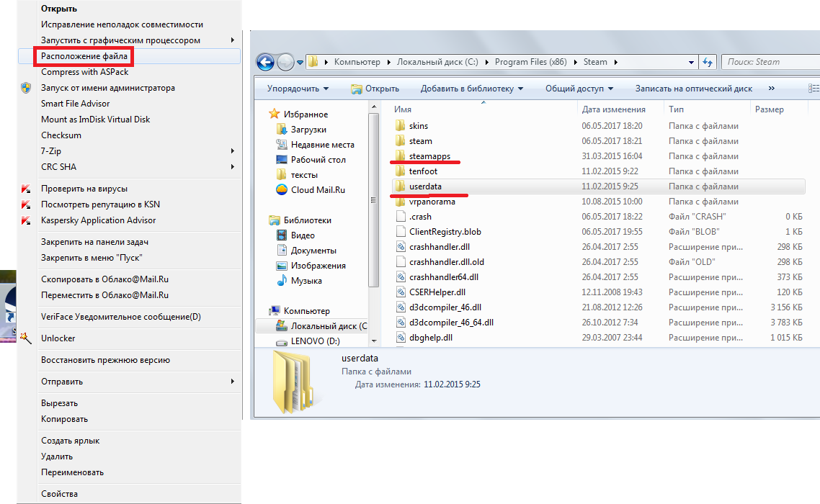Open Общий доступ dropdown
The width and height of the screenshot is (820, 504).
point(579,89)
